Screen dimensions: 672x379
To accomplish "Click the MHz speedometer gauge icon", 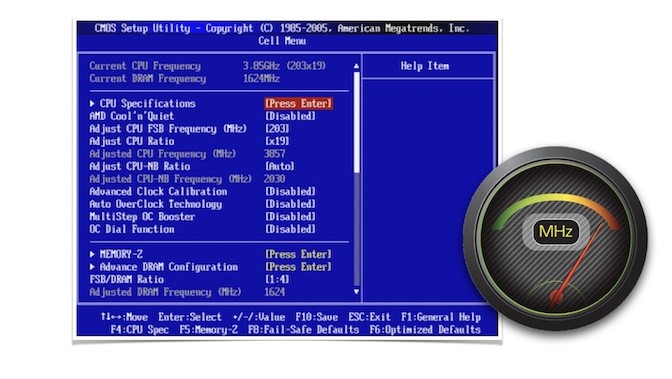I will click(x=555, y=238).
